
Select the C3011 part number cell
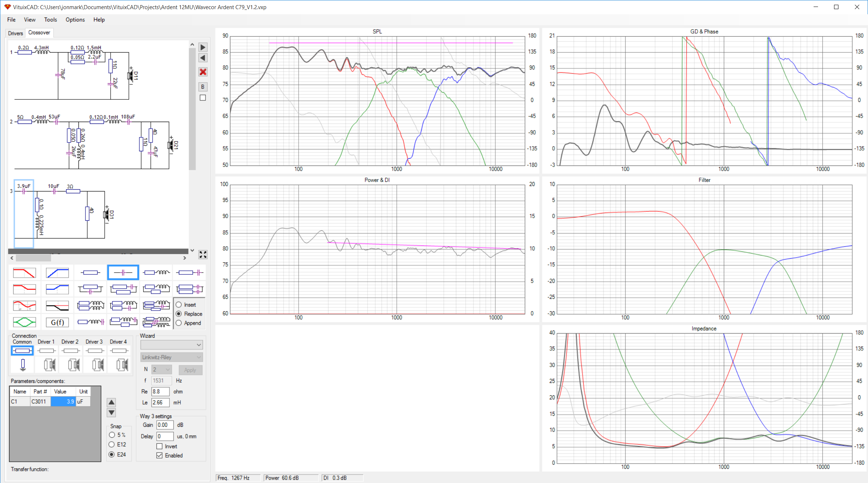40,402
